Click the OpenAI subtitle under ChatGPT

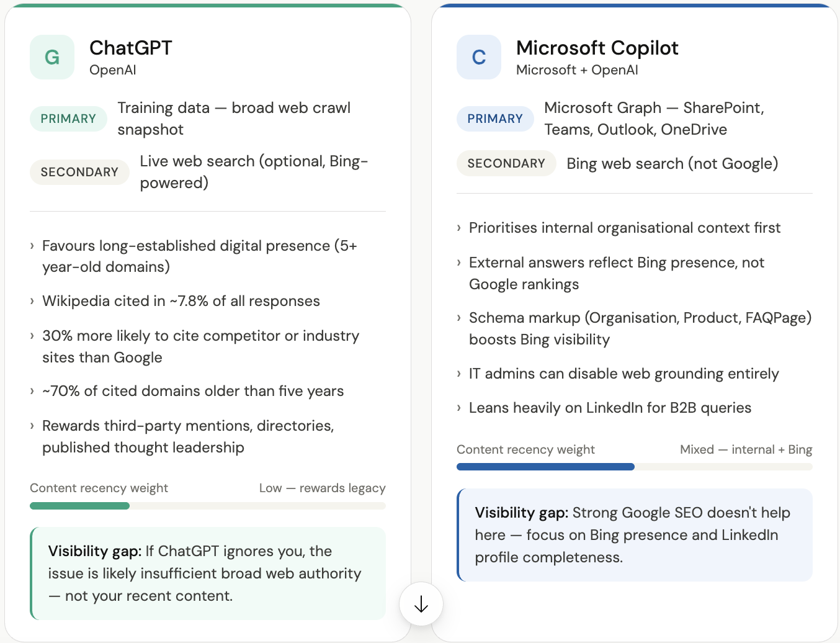click(113, 70)
